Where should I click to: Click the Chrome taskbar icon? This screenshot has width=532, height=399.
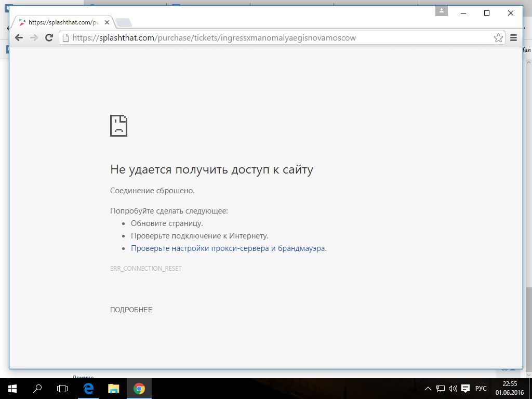139,389
